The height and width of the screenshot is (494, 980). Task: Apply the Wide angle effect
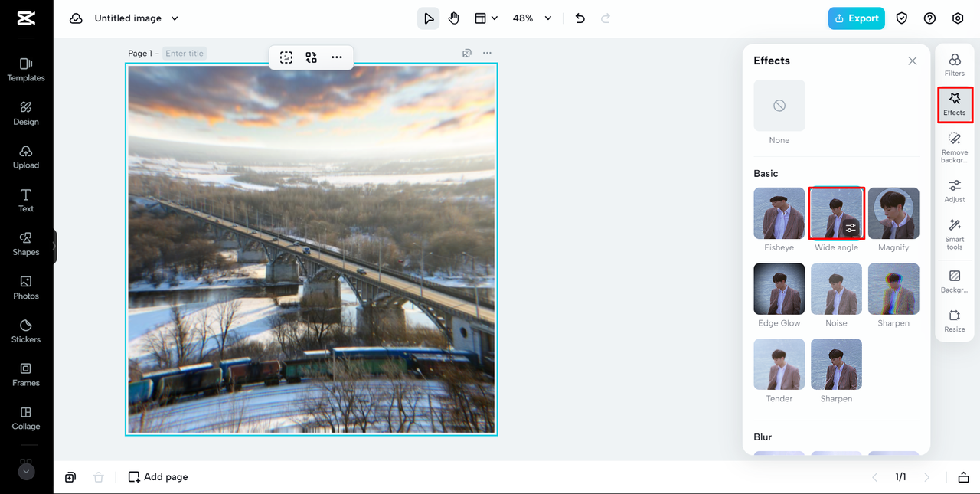tap(837, 214)
